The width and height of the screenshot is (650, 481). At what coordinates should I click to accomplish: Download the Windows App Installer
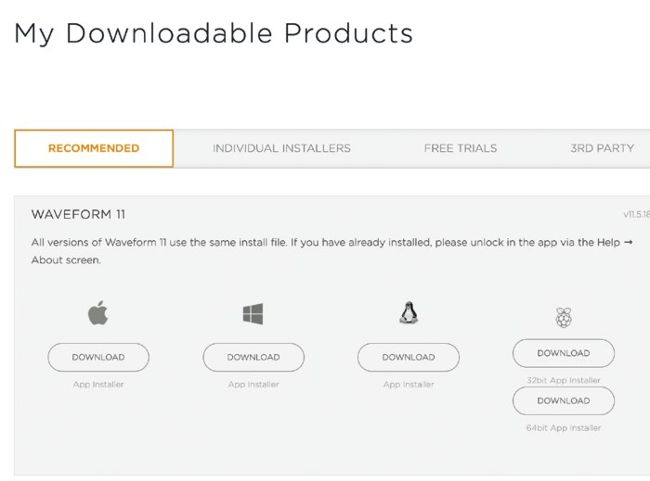(x=253, y=357)
